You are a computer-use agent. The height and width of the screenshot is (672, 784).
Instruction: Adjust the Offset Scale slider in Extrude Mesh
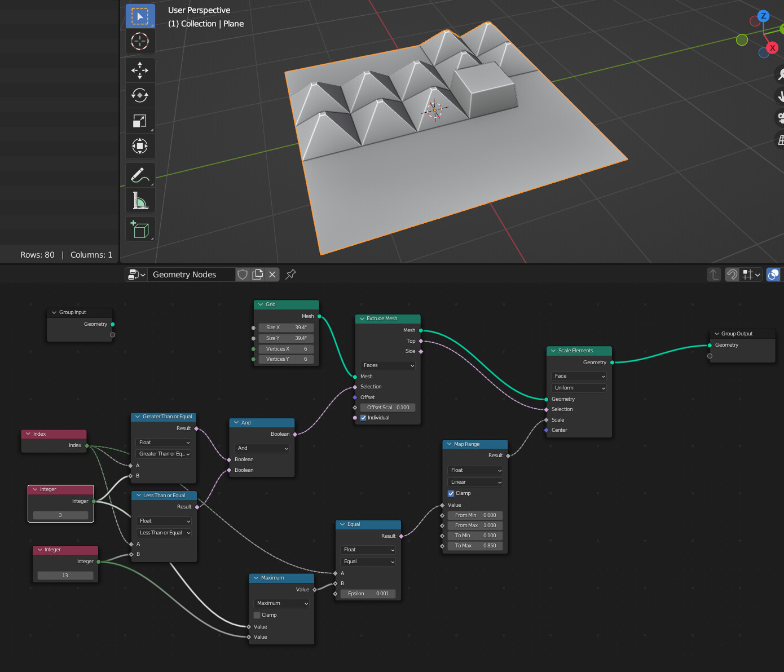[x=387, y=407]
